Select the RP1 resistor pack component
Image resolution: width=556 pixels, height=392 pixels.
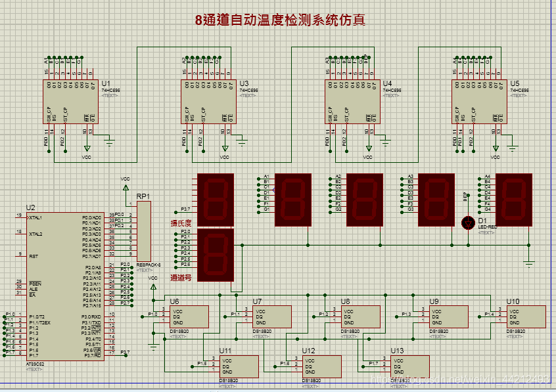point(144,231)
